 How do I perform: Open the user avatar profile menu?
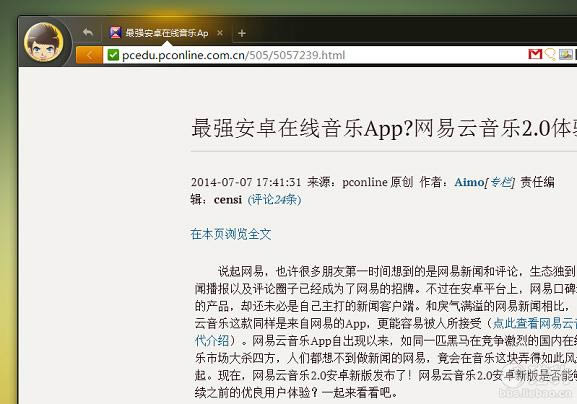point(43,42)
